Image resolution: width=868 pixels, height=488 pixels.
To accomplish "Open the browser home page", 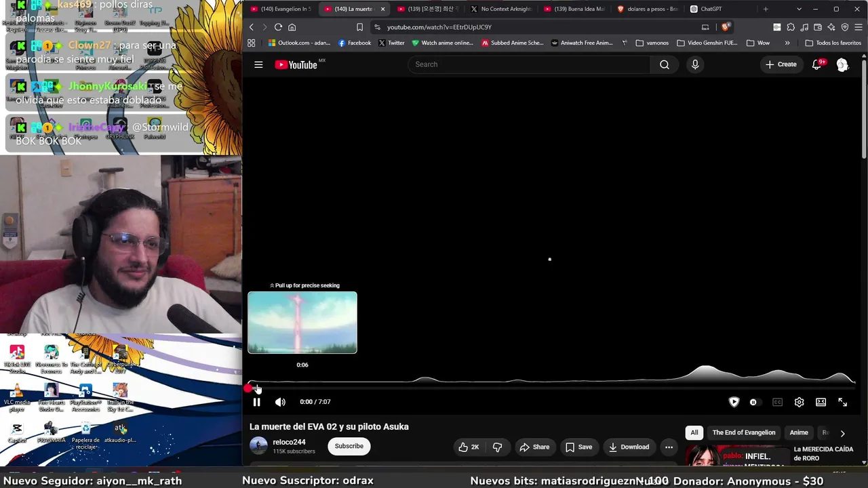I will (x=292, y=27).
